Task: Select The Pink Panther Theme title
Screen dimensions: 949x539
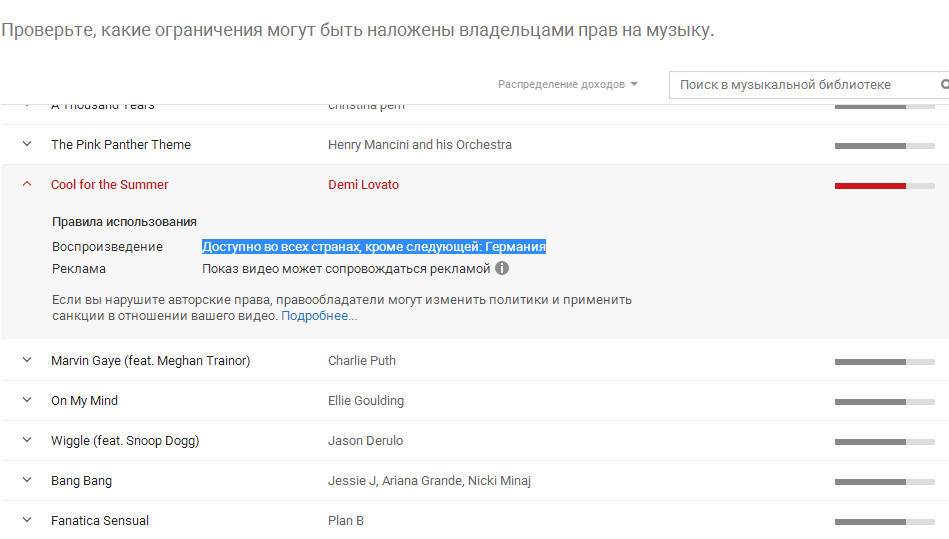Action: (120, 145)
